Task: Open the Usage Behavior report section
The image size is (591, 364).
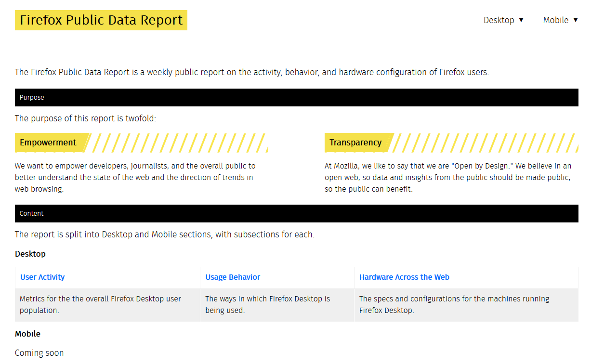Action: pos(233,277)
